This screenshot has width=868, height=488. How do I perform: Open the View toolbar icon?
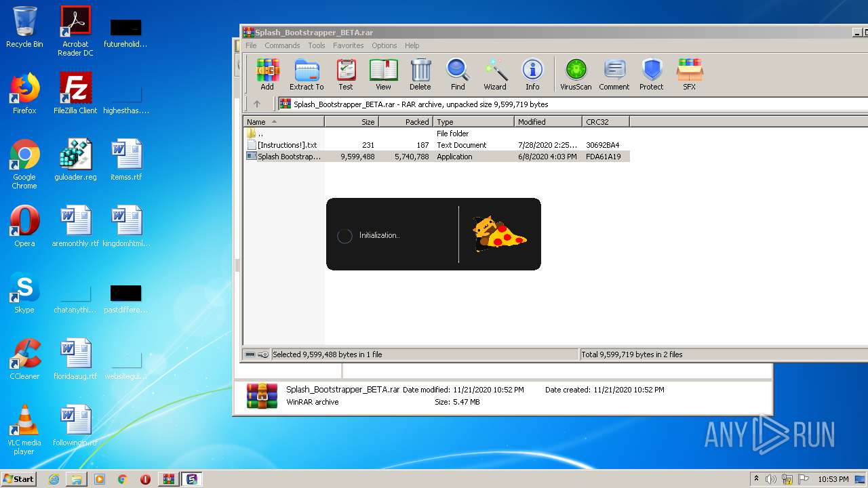[383, 75]
